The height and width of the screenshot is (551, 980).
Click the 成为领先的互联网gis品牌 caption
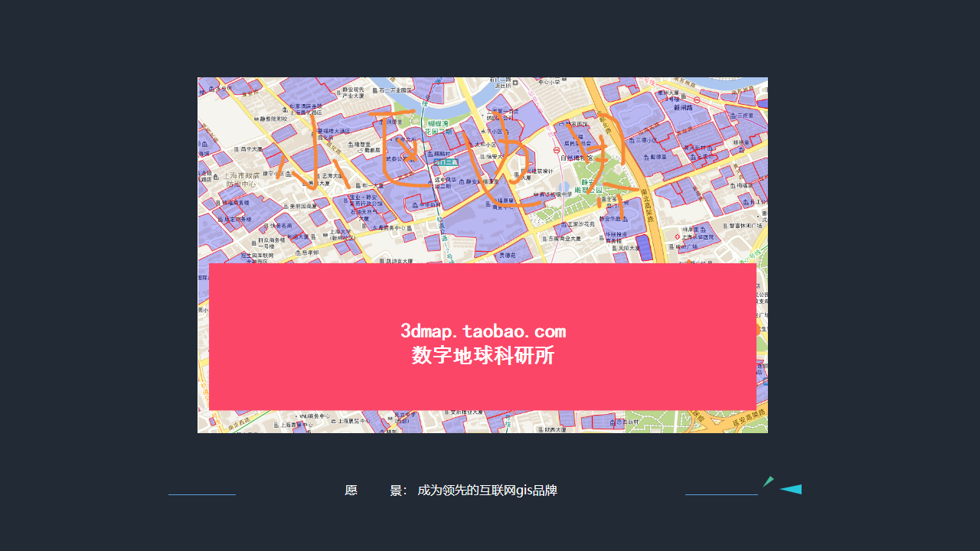click(x=487, y=491)
